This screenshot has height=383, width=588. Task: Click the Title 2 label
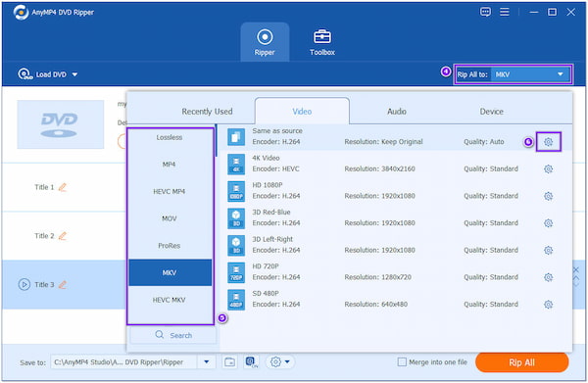pos(44,236)
